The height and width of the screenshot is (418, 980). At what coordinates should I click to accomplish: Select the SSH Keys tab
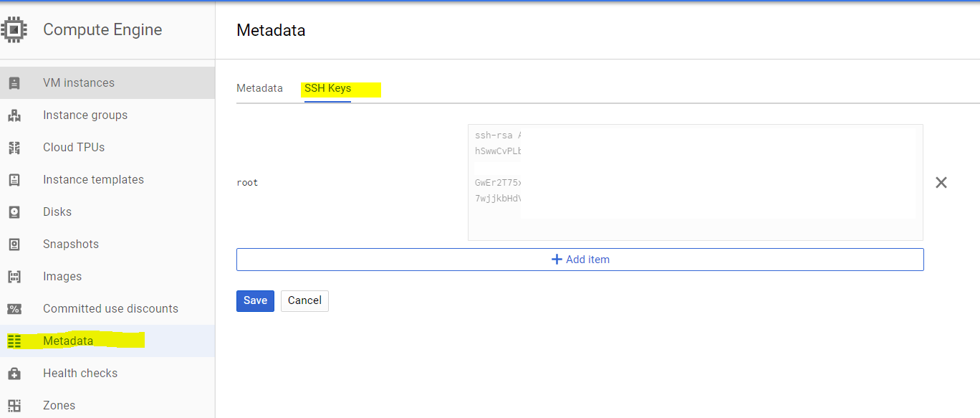[x=327, y=88]
